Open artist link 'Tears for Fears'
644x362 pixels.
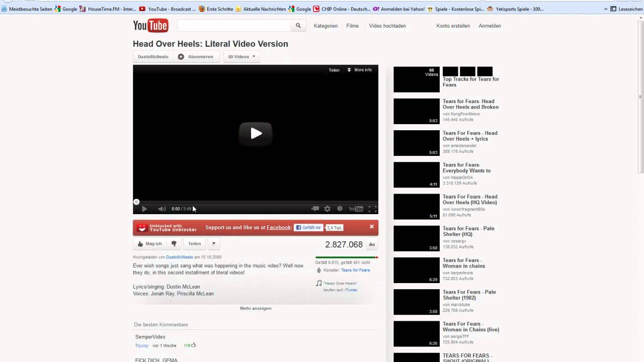click(355, 270)
